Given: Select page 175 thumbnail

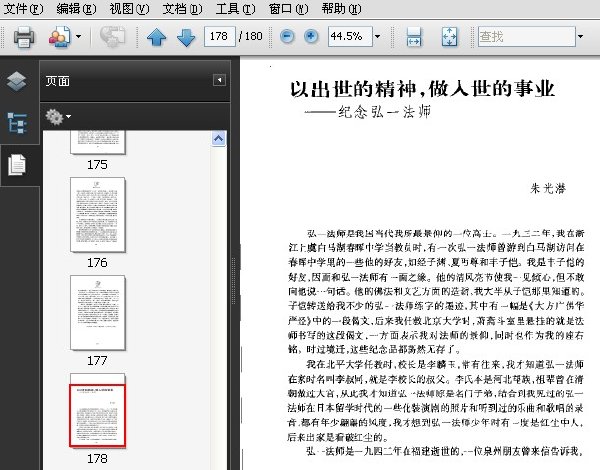Looking at the screenshot, I should (x=98, y=142).
